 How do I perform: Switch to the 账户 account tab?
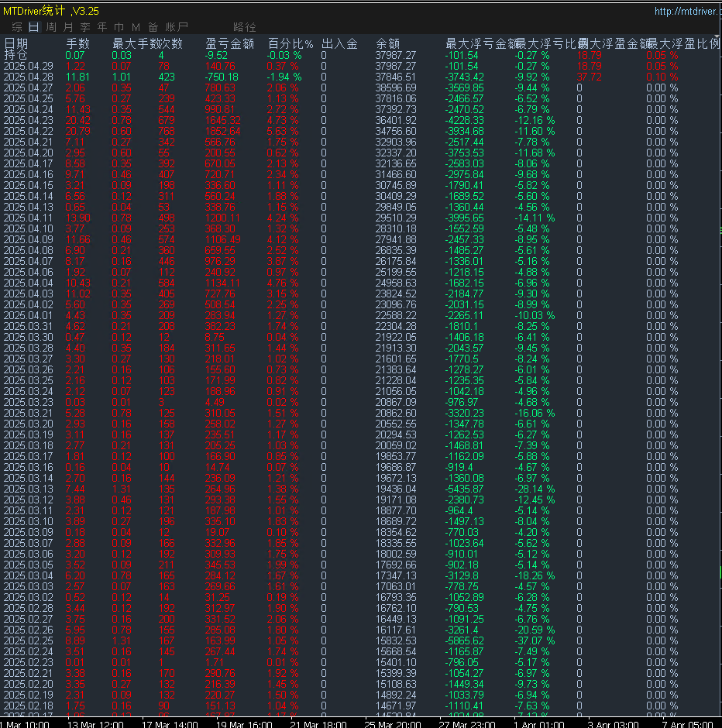pos(177,27)
